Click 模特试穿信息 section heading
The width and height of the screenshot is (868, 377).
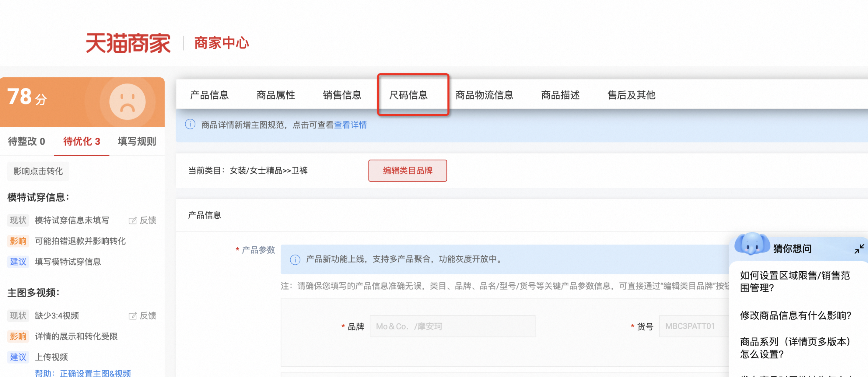(38, 197)
